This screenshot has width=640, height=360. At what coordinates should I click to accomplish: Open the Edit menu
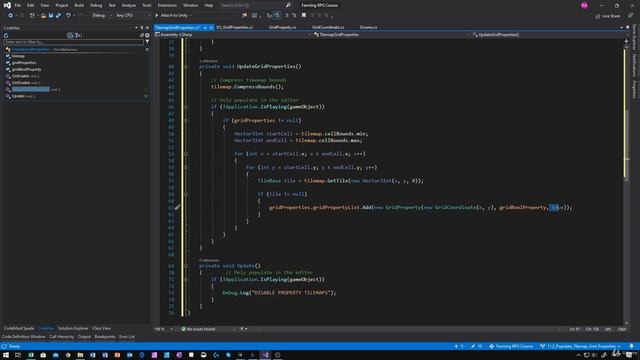31,5
